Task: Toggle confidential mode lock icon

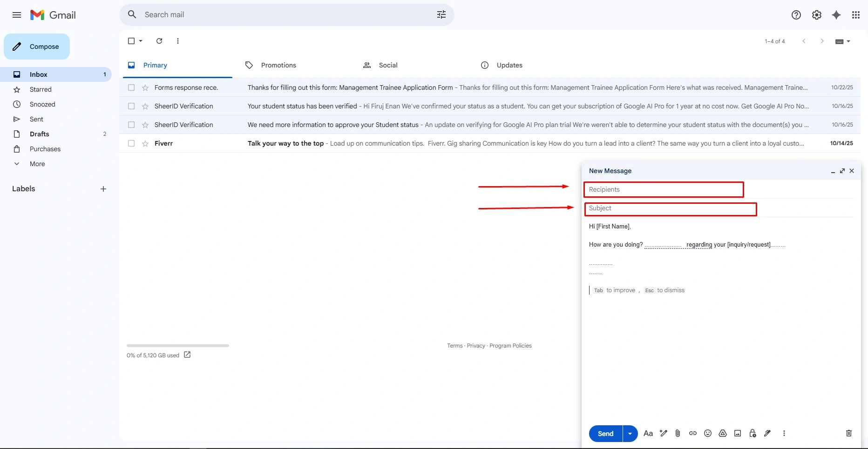Action: (x=753, y=433)
